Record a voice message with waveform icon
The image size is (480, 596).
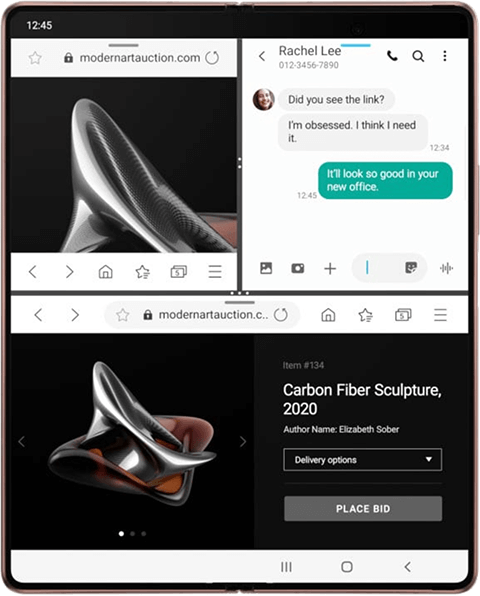point(447,268)
